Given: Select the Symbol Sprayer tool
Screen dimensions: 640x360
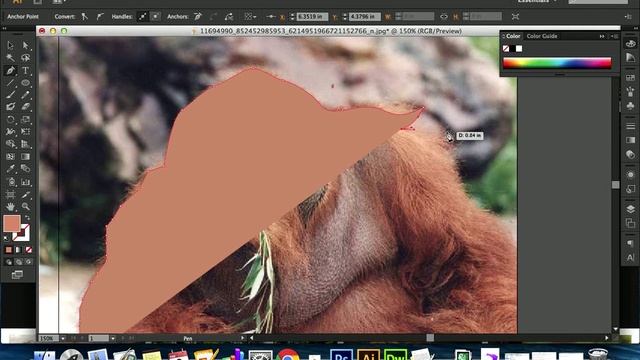Looking at the screenshot, I should (x=10, y=182).
